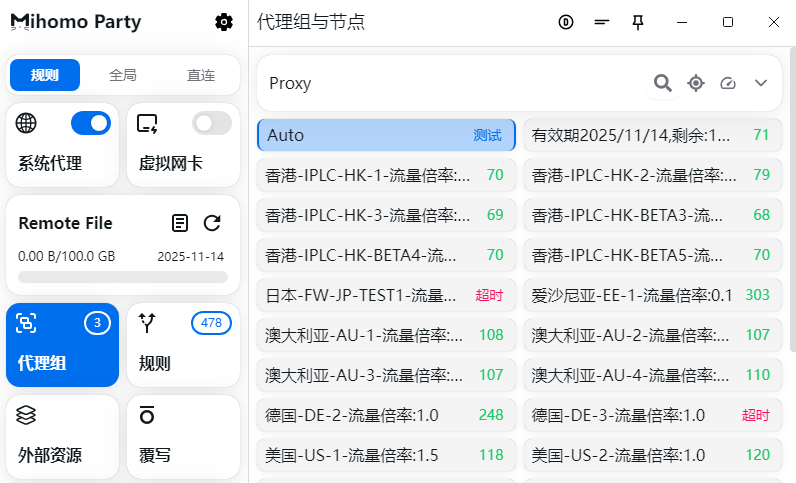This screenshot has height=483, width=796.
Task: Open Remote File details document icon
Action: coord(180,223)
